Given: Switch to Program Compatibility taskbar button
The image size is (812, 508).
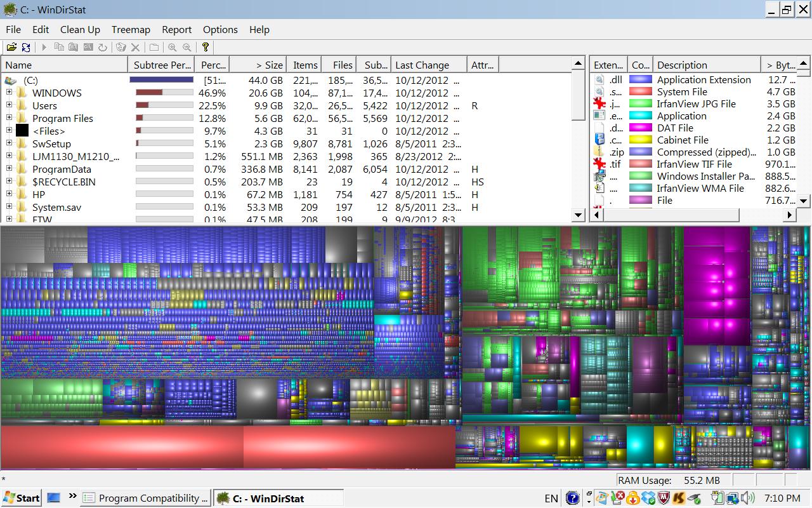Looking at the screenshot, I should [x=145, y=498].
